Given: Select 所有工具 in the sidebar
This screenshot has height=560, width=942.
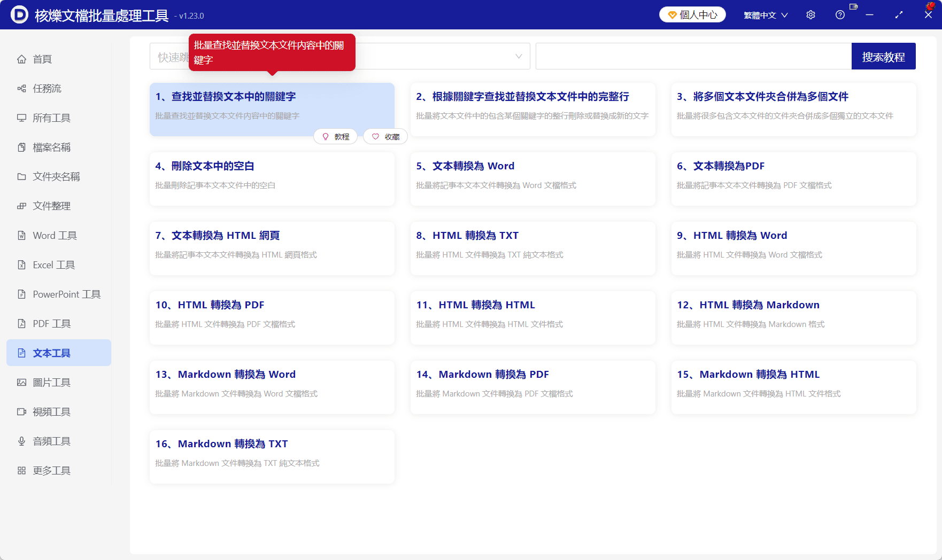Looking at the screenshot, I should click(x=59, y=118).
